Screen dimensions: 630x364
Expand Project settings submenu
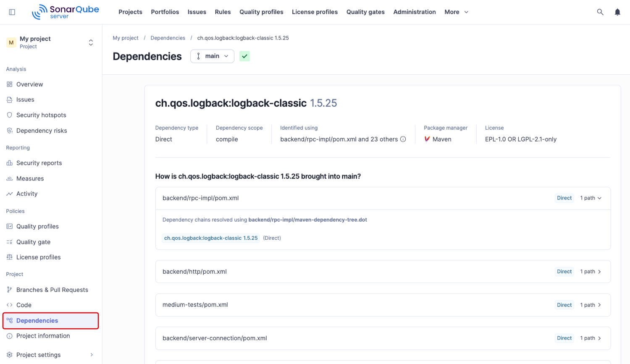[92, 355]
